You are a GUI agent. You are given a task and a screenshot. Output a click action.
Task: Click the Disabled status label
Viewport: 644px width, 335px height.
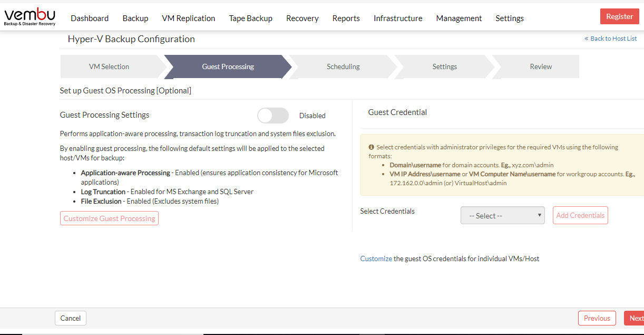313,116
